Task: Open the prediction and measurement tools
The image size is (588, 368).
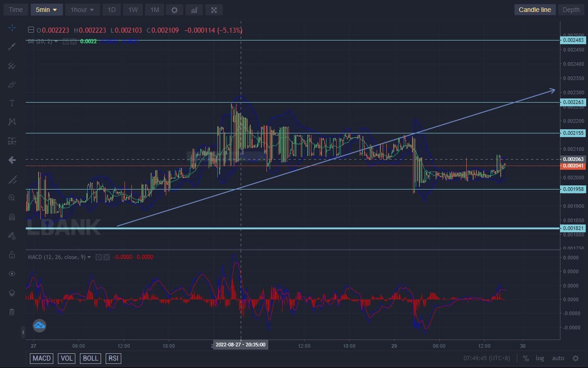Action: pyautogui.click(x=12, y=141)
